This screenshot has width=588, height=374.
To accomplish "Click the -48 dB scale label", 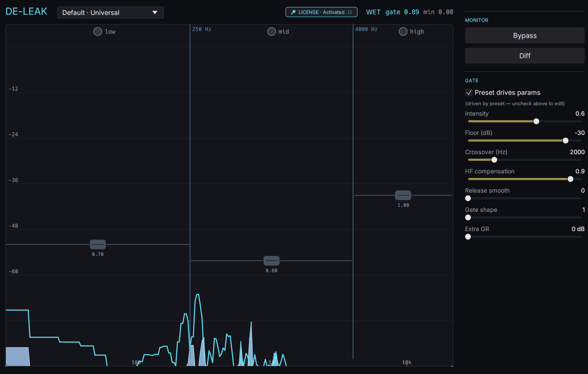I will click(x=14, y=226).
